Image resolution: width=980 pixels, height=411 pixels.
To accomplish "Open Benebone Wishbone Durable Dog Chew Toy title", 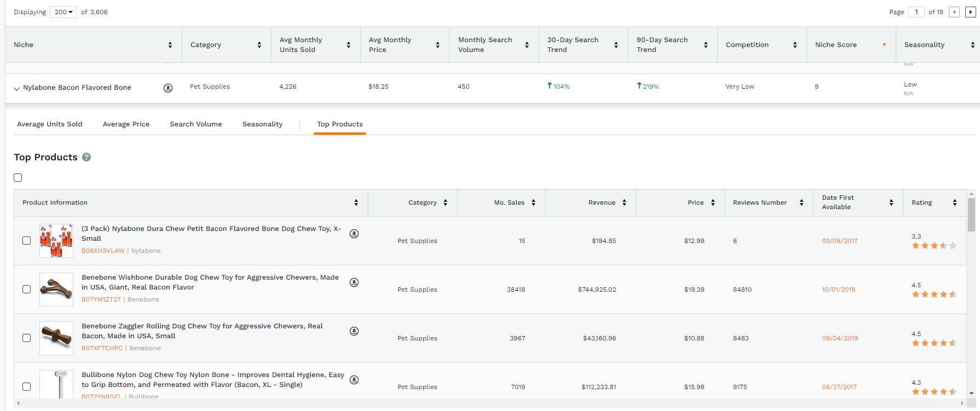I will point(210,282).
